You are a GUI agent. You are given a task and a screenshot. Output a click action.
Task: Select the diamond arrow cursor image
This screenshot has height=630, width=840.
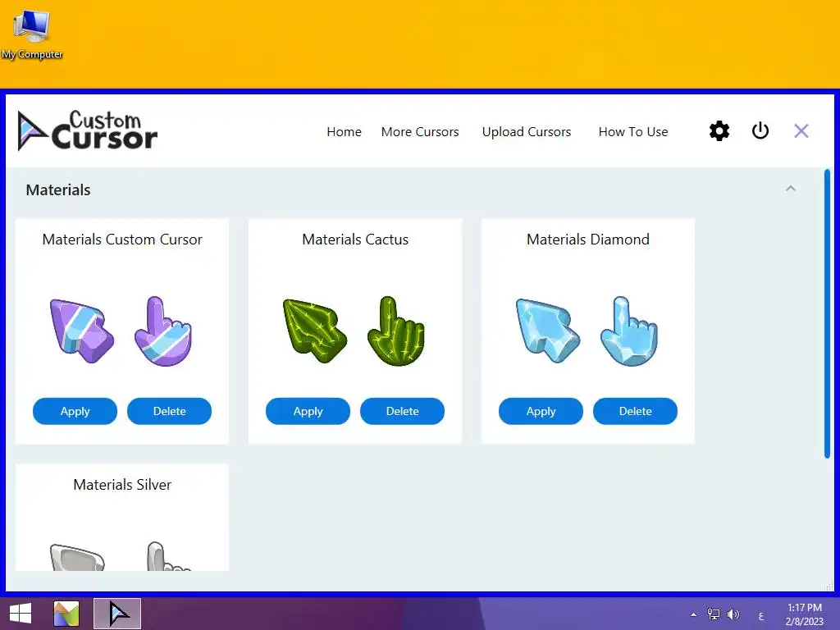pyautogui.click(x=547, y=331)
